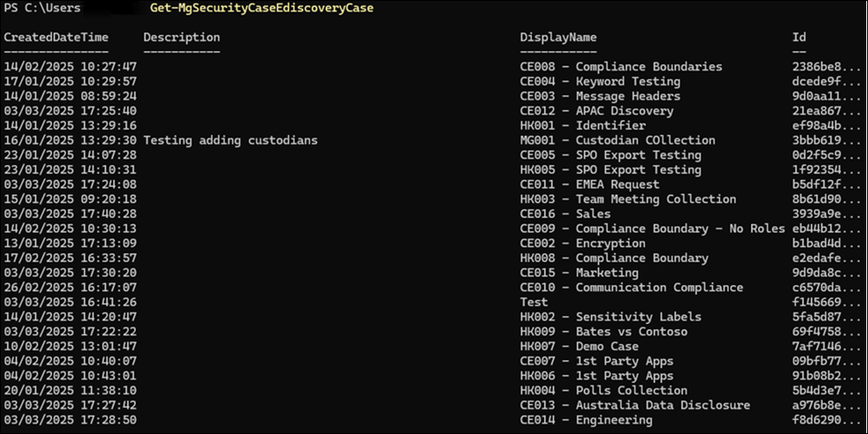
Task: Select the CE008 - Compliance Boundaries entry
Action: [x=620, y=67]
